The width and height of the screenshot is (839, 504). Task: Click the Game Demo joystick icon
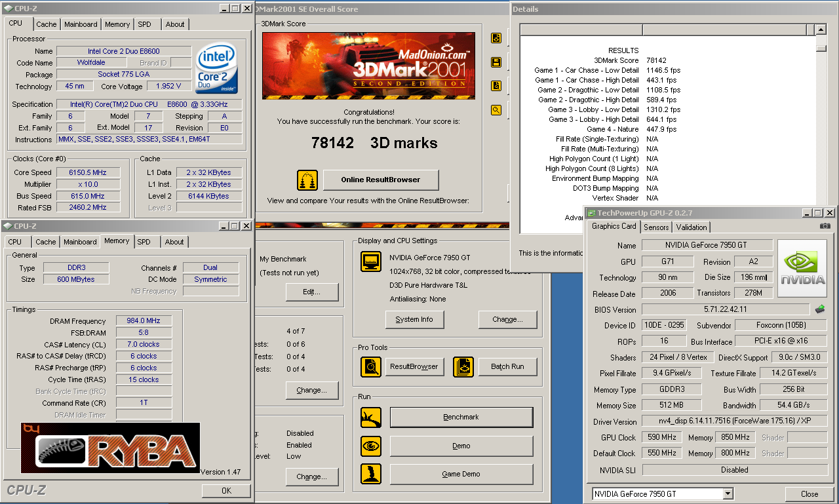point(371,474)
